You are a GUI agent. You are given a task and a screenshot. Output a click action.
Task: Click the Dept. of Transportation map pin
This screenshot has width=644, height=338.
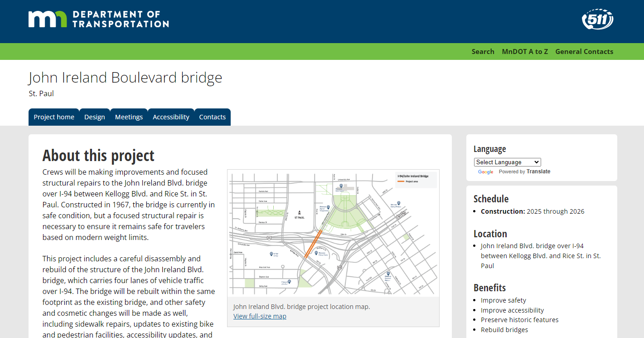tap(329, 206)
